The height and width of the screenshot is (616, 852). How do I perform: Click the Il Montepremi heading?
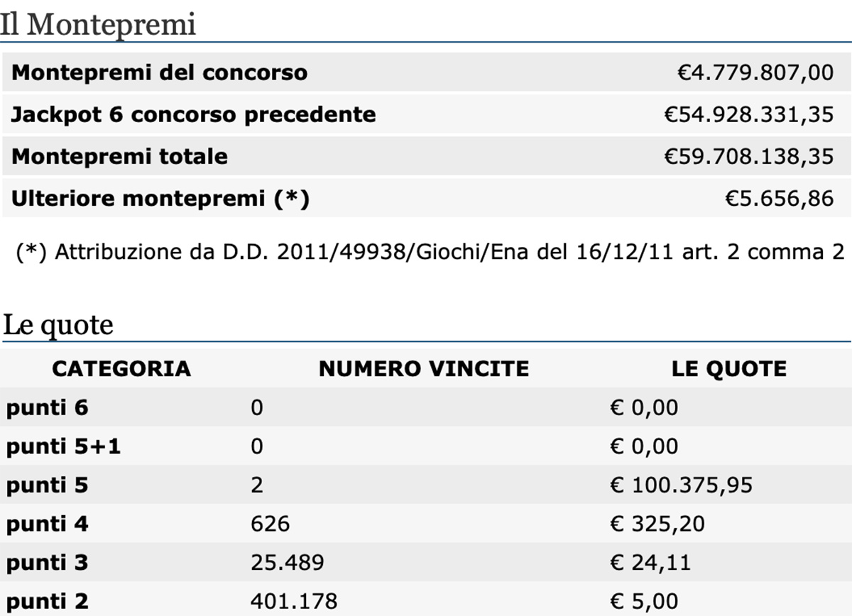click(x=97, y=24)
